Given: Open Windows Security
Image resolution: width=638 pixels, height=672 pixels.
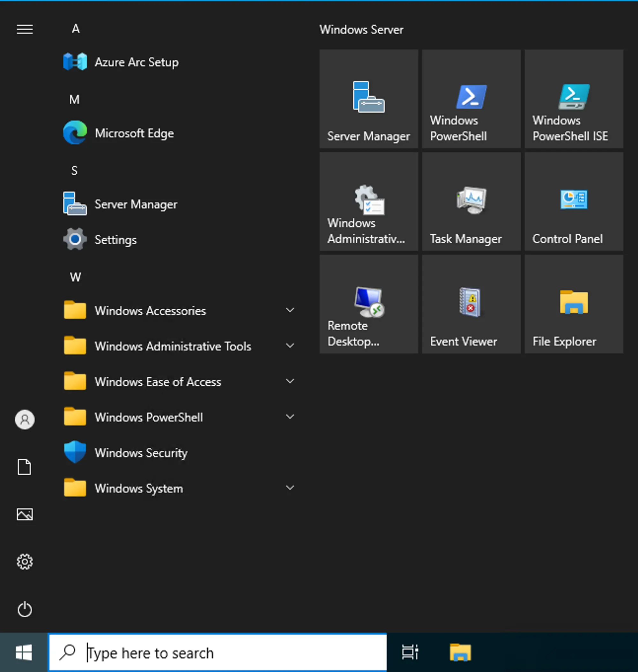Looking at the screenshot, I should [141, 453].
